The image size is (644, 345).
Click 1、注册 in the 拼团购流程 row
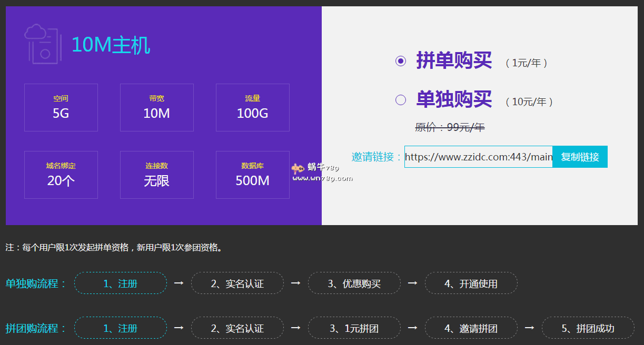coord(121,328)
